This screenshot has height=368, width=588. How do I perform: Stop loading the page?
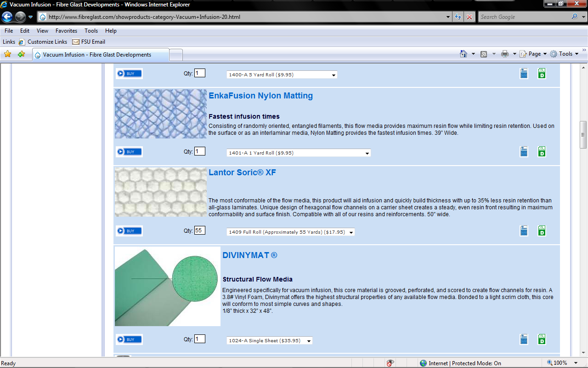point(469,17)
